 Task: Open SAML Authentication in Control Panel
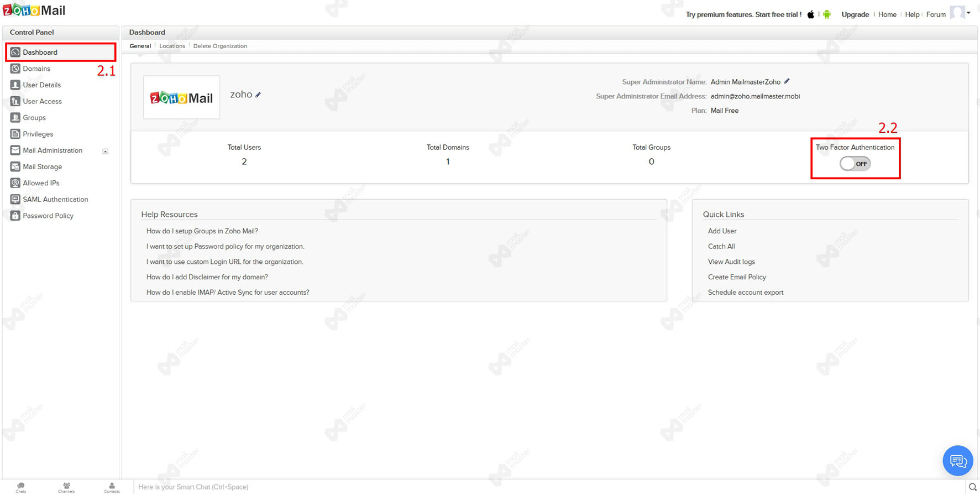(x=55, y=199)
